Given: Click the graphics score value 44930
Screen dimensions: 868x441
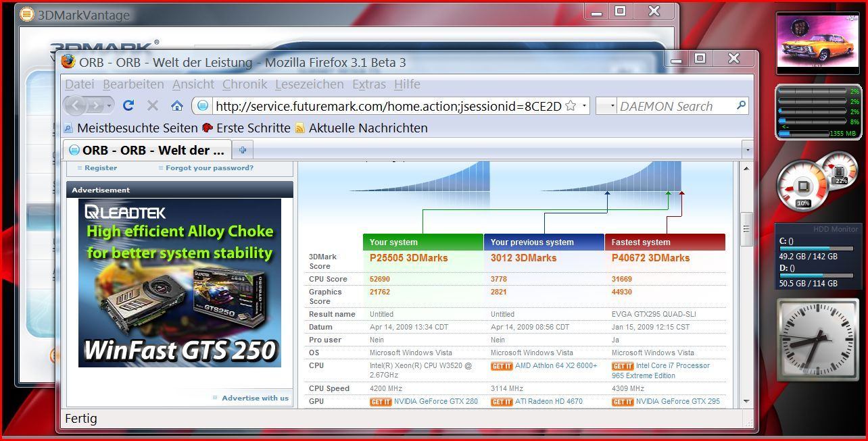Looking at the screenshot, I should point(622,292).
